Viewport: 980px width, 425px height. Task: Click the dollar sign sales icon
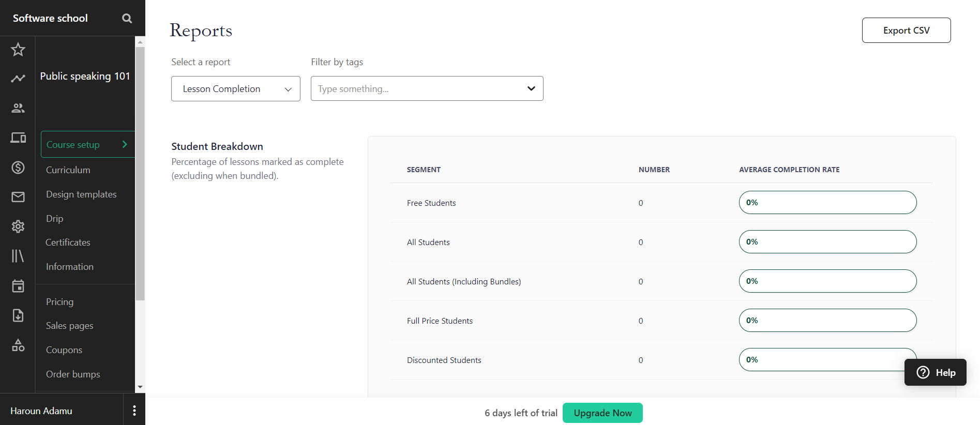click(x=18, y=168)
